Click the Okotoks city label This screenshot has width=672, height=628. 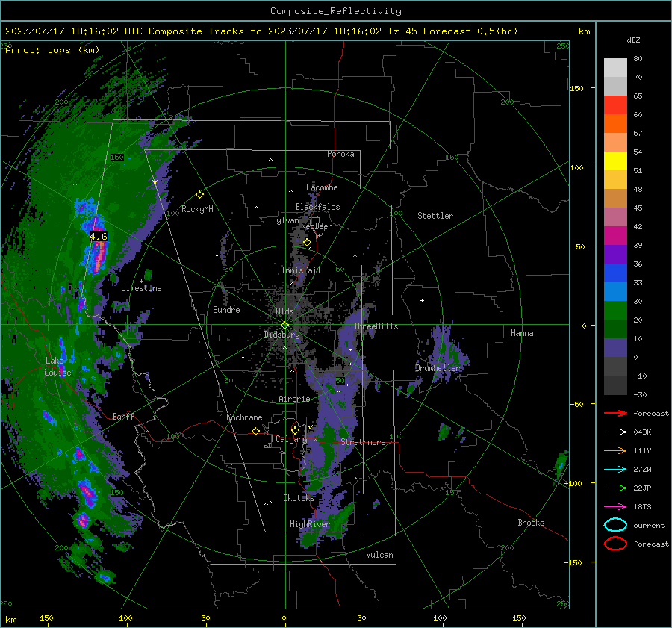299,498
